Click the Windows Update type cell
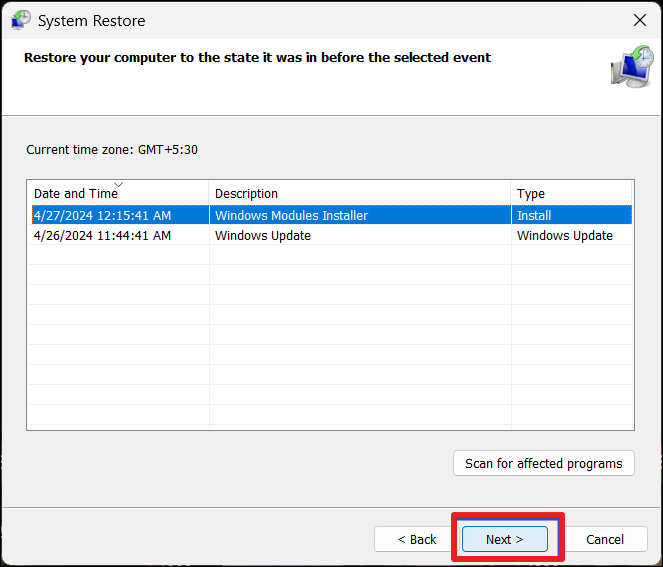663x567 pixels. pos(565,236)
